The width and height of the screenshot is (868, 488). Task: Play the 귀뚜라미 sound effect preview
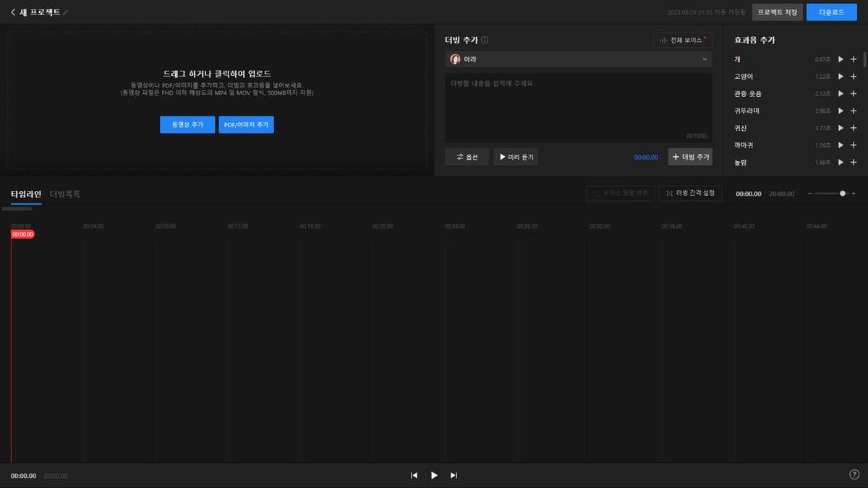841,111
